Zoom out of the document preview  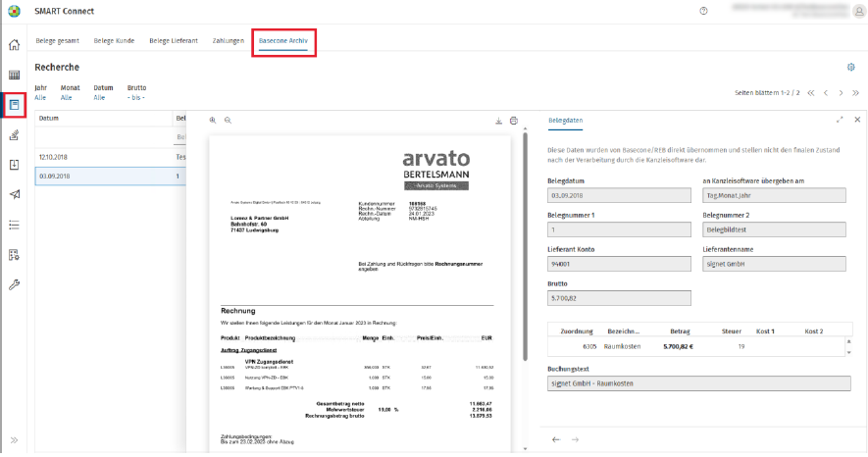tap(228, 120)
